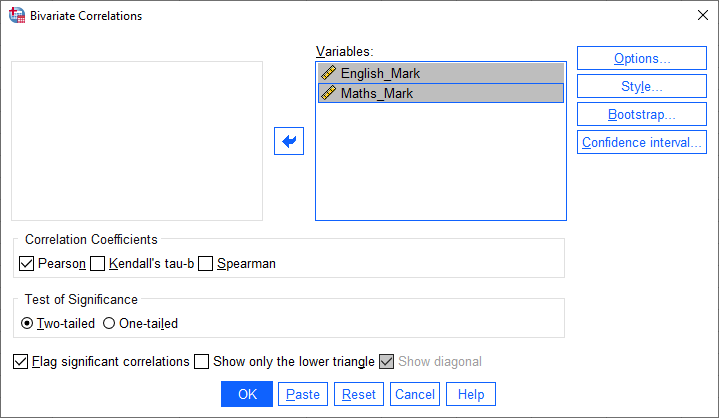The width and height of the screenshot is (719, 418).
Task: Click inside the empty source variable list
Action: (x=137, y=141)
